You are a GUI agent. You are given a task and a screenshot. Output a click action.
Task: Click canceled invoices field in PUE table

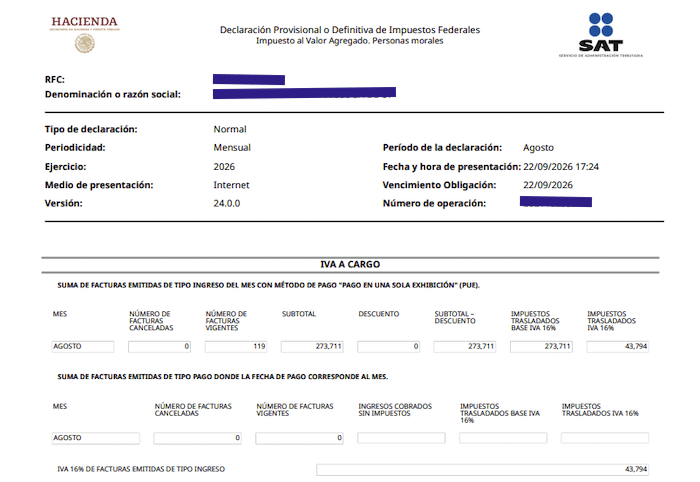tap(159, 347)
